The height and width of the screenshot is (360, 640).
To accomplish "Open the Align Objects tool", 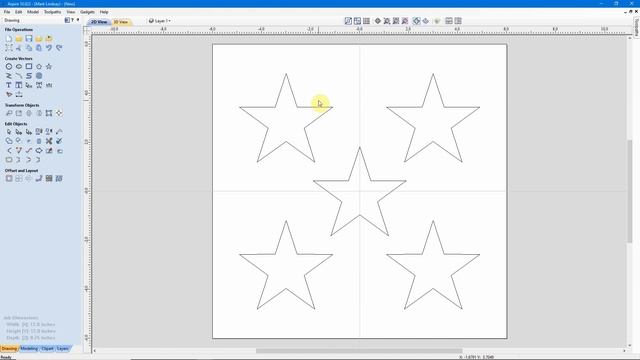I will click(59, 113).
